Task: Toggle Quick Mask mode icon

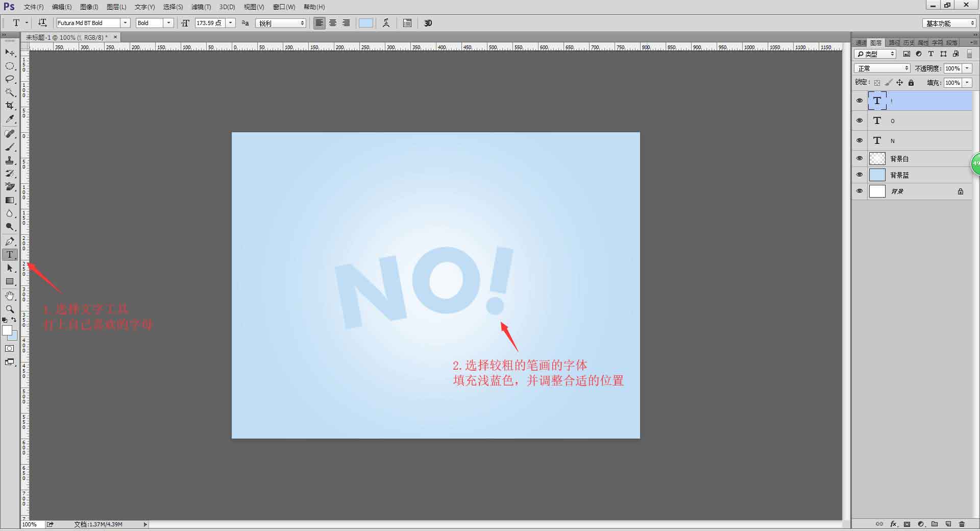Action: [x=10, y=349]
